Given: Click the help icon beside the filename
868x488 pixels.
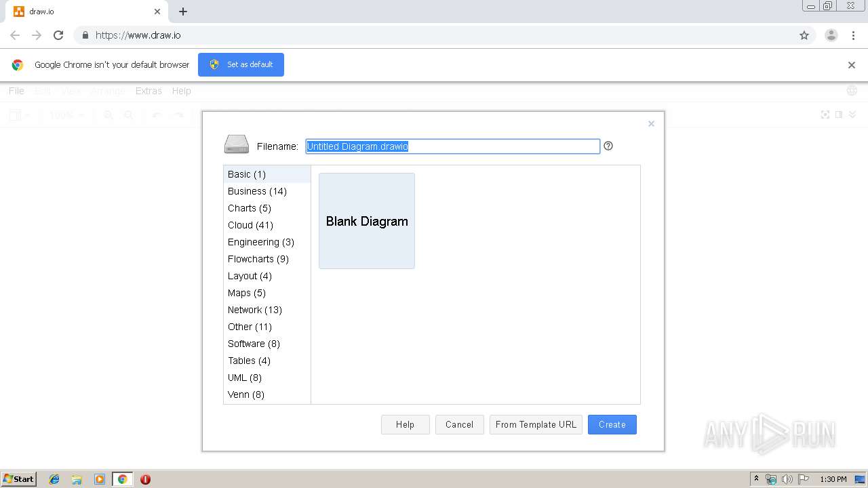Looking at the screenshot, I should tap(608, 146).
